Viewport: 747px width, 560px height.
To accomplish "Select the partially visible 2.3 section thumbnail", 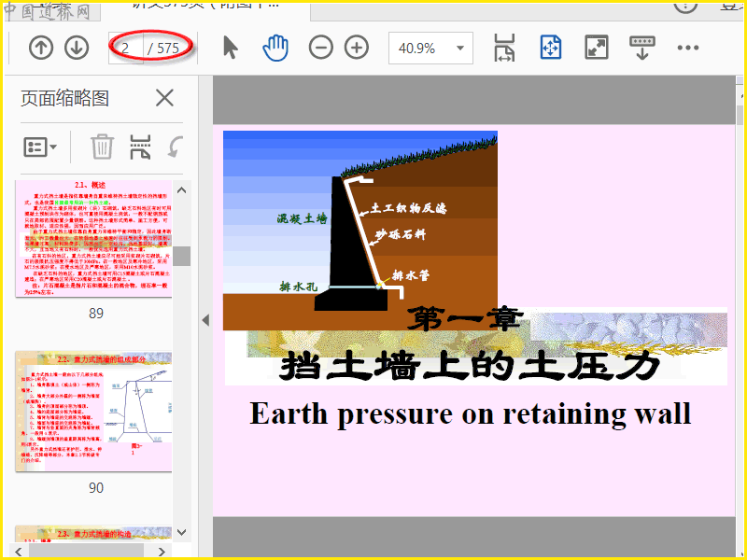I will [x=93, y=534].
